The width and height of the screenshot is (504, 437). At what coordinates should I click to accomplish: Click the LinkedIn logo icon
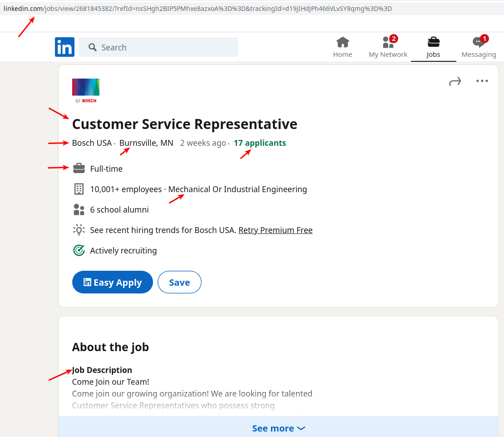[64, 47]
